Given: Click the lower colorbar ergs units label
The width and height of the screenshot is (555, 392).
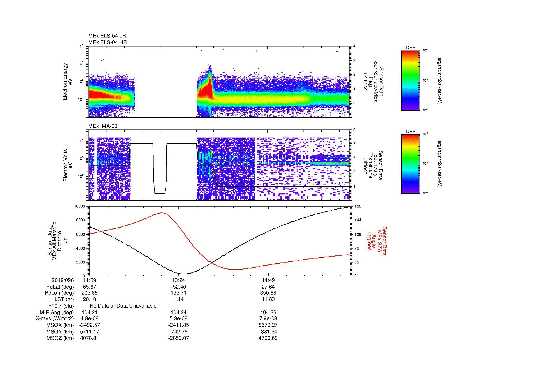Looking at the screenshot, I should [x=440, y=164].
